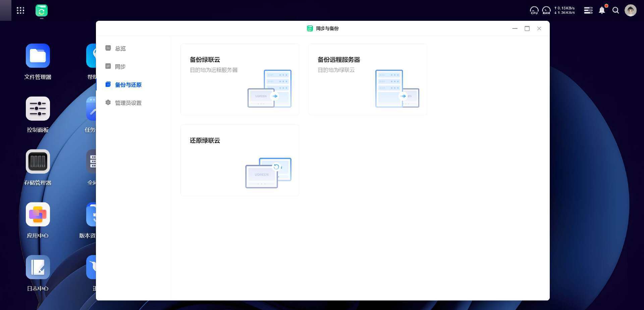Select the 总览 sidebar tab

(133, 48)
